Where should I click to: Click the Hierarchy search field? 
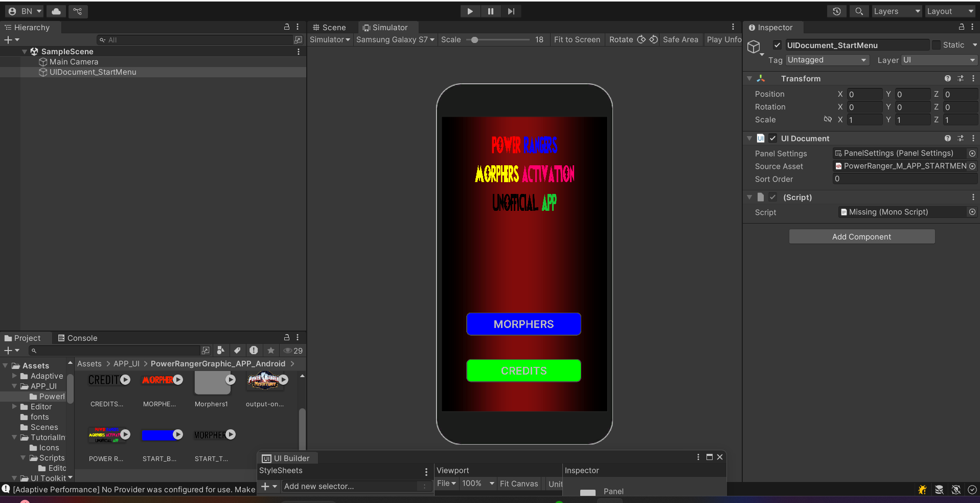[x=195, y=40]
